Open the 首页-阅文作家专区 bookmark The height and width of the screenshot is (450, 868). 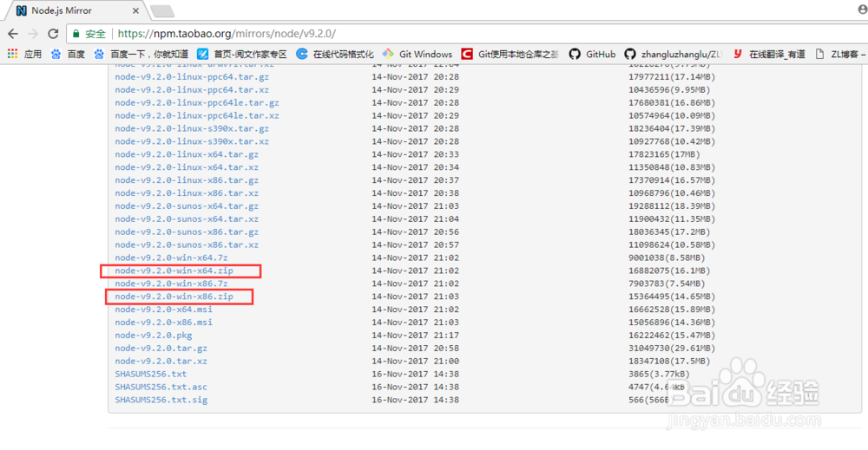click(x=242, y=54)
